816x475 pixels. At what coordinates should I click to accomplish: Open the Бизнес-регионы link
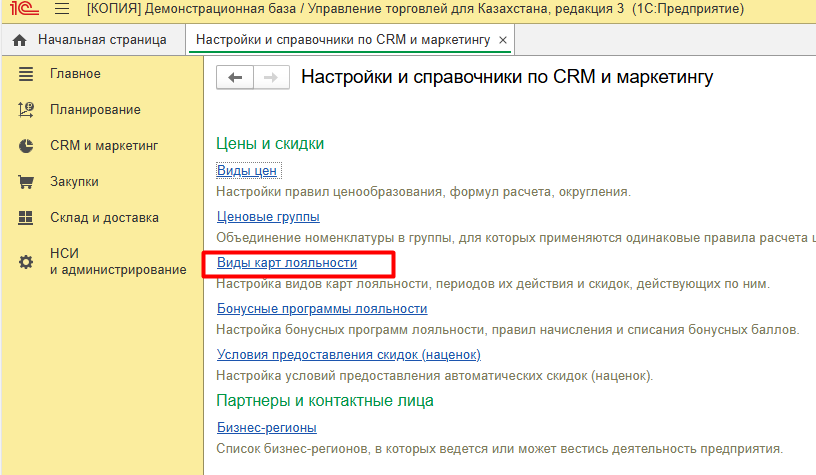(x=267, y=427)
